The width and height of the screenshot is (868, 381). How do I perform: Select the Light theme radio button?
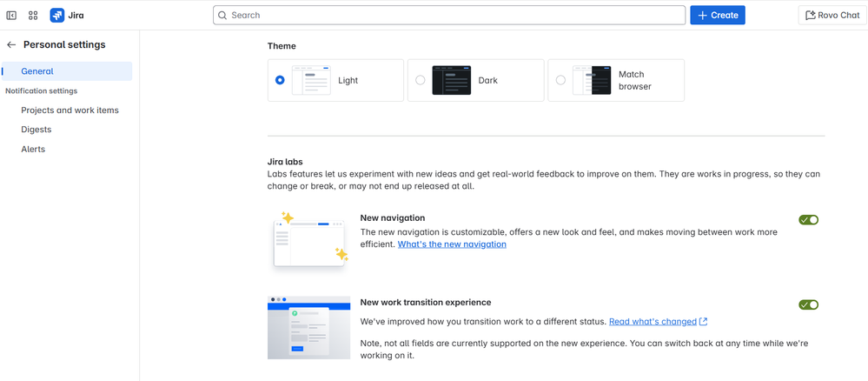pos(280,80)
